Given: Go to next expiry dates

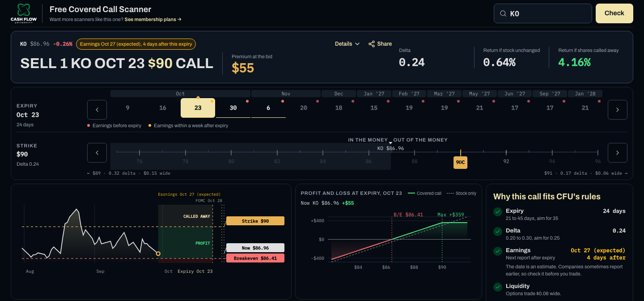Looking at the screenshot, I should [x=618, y=110].
